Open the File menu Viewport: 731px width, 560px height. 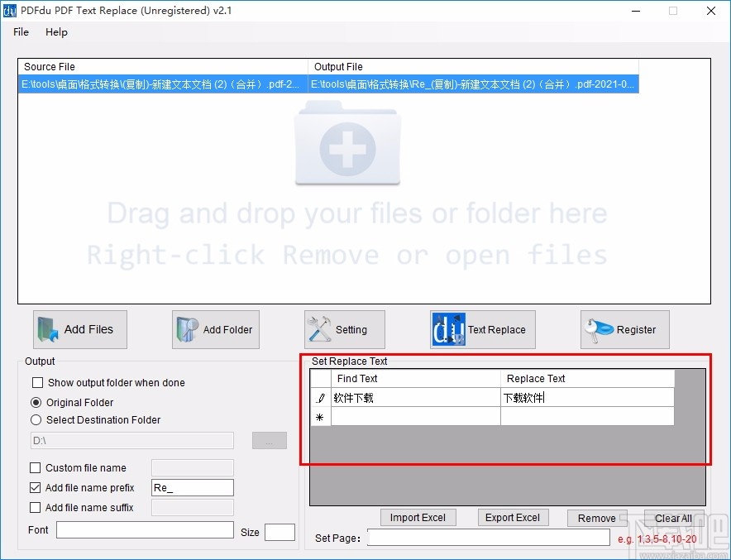point(20,32)
